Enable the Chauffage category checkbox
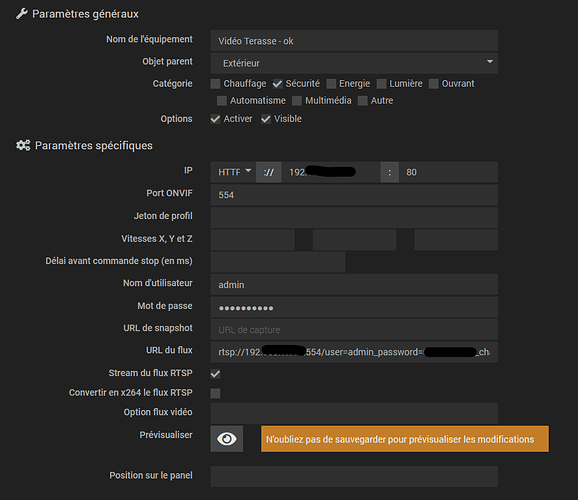 (x=215, y=84)
